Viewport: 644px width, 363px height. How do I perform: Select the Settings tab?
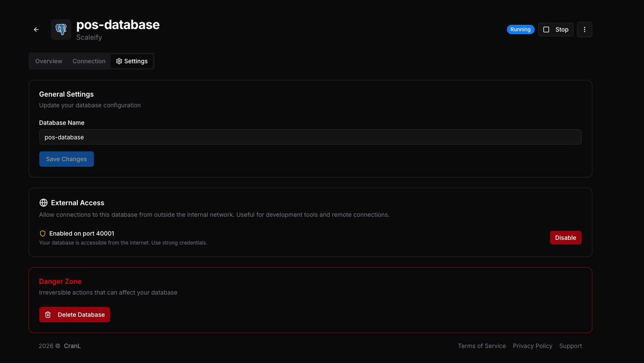[132, 61]
